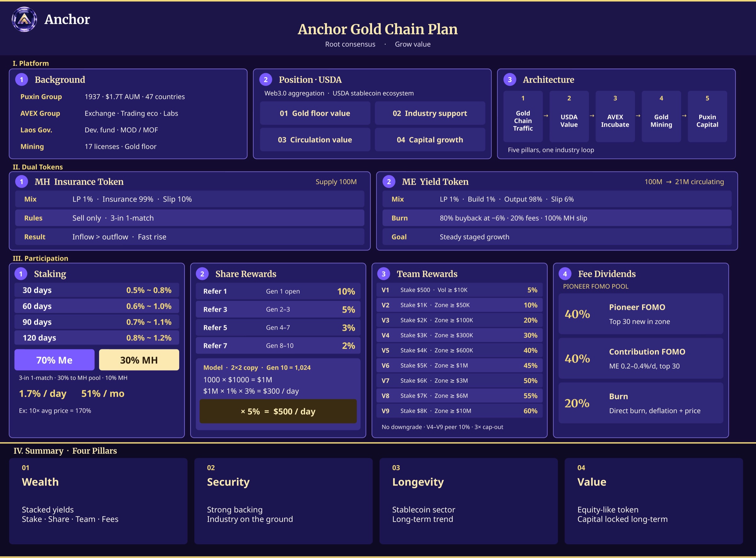Click the PIONEER FOMO POOL heading
756x558 pixels.
point(596,286)
